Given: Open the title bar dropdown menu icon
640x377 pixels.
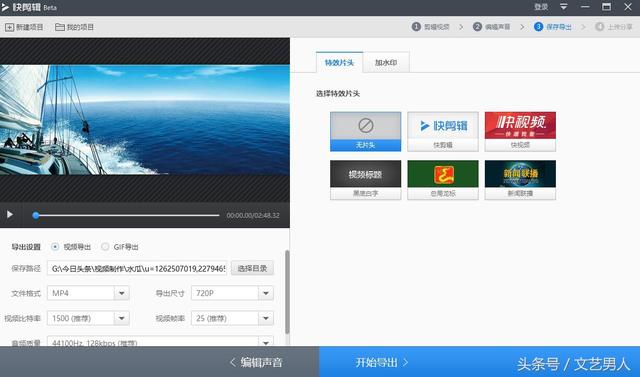Looking at the screenshot, I should coord(563,7).
